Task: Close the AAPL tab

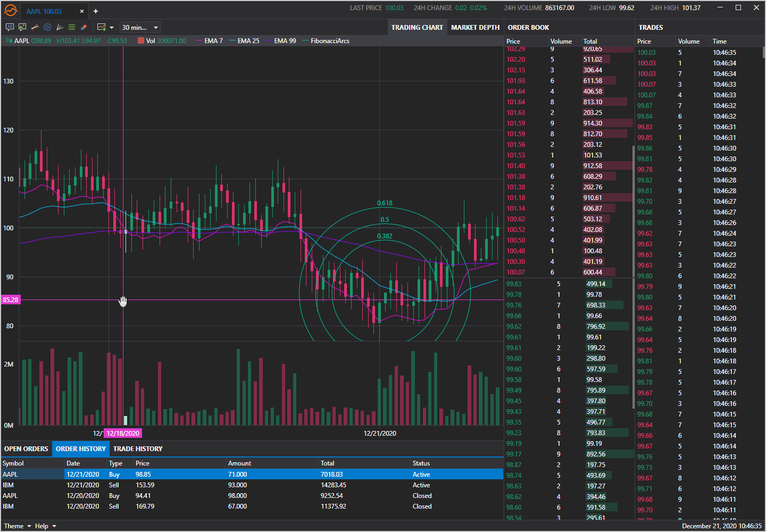Action: click(x=82, y=11)
